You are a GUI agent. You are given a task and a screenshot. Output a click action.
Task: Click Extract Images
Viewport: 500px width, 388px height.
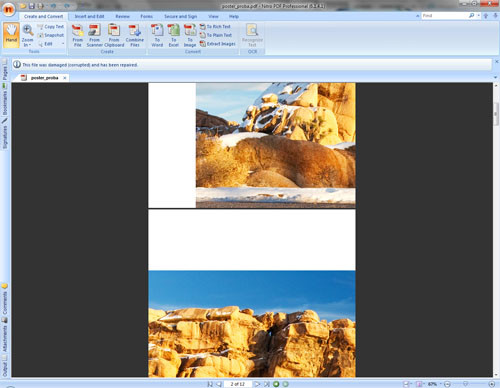click(x=217, y=44)
